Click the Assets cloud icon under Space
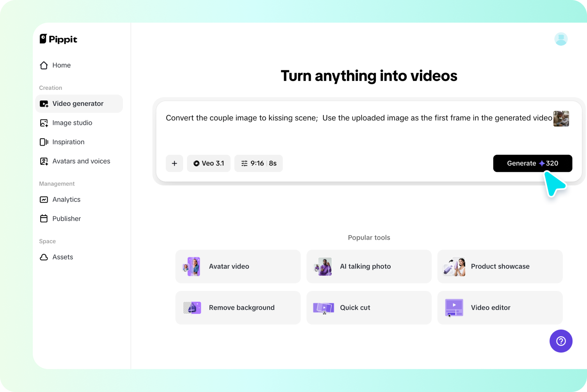The width and height of the screenshot is (587, 392). click(44, 257)
